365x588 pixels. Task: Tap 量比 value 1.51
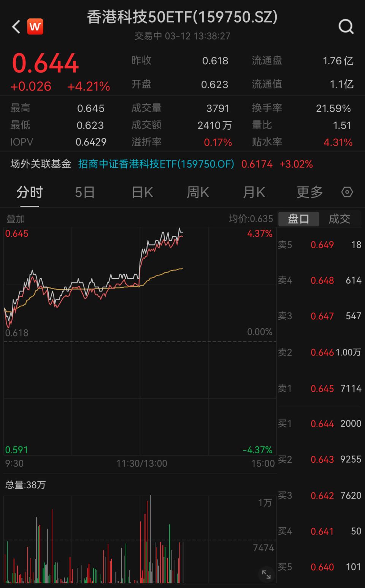tap(342, 125)
